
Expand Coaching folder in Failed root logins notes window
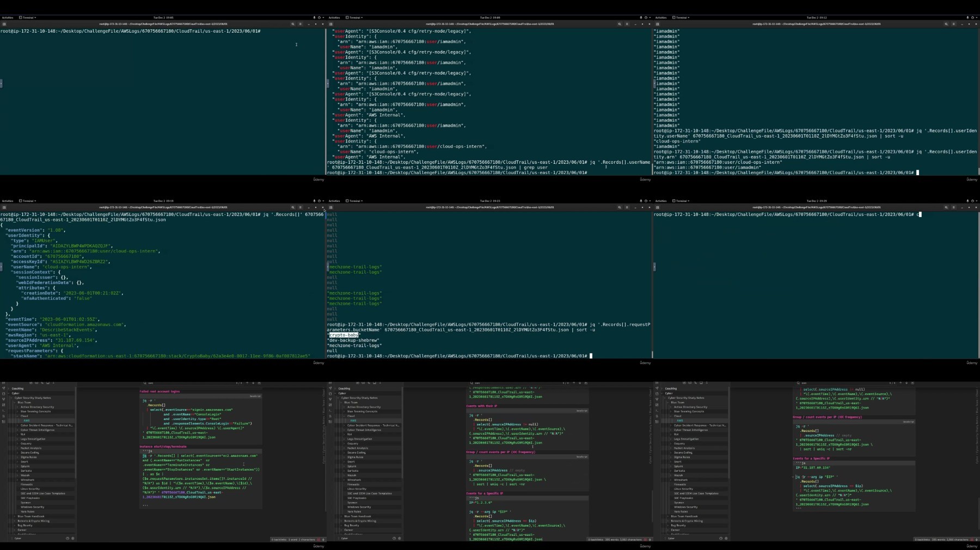click(x=9, y=388)
